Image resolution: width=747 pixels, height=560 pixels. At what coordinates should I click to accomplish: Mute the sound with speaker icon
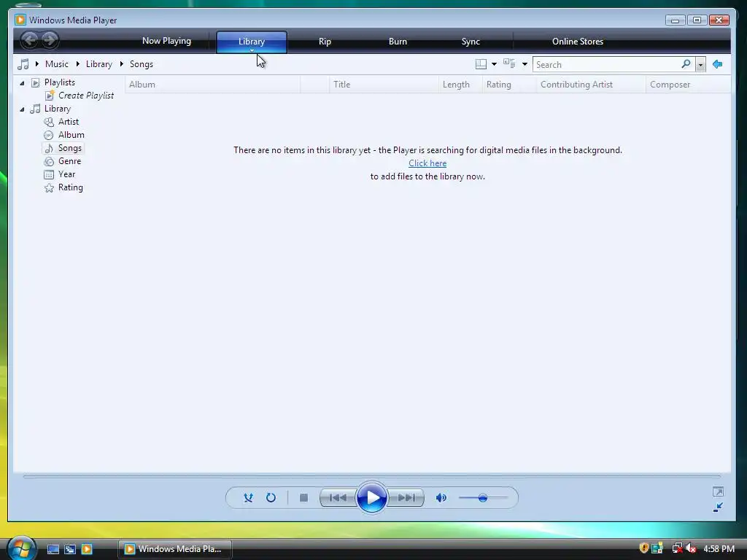tap(441, 497)
